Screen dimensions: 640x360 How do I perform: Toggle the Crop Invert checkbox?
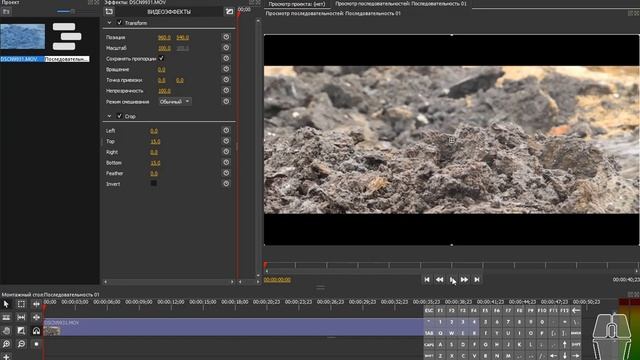pyautogui.click(x=153, y=183)
